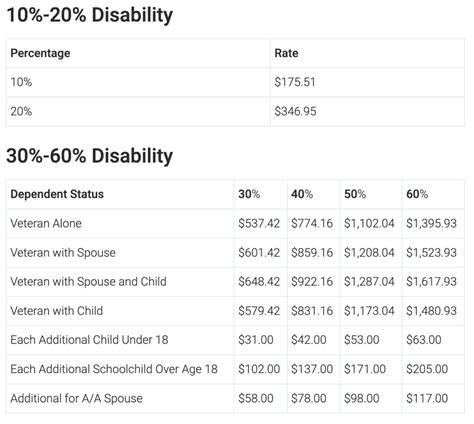Select the 20% percentage row
474x424 pixels.
(235, 111)
